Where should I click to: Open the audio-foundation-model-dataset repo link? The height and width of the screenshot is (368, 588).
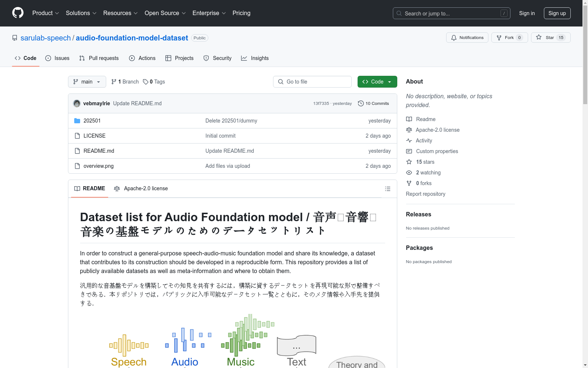click(x=132, y=38)
